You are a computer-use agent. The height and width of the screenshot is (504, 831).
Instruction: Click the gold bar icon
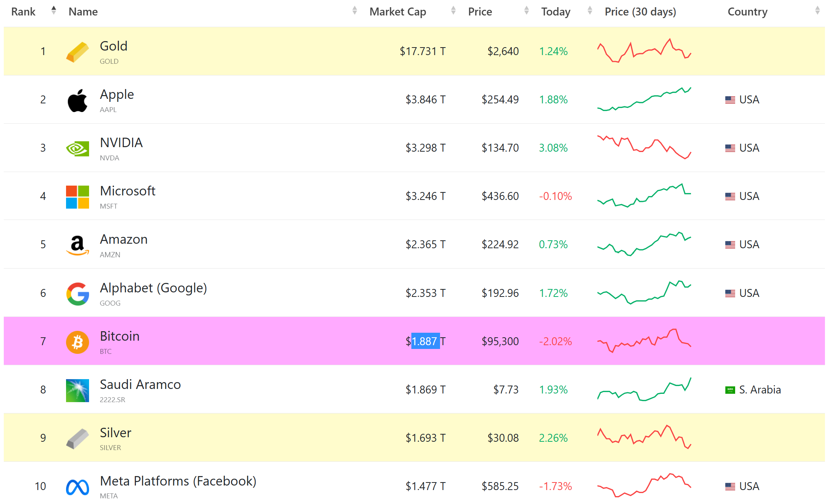77,52
